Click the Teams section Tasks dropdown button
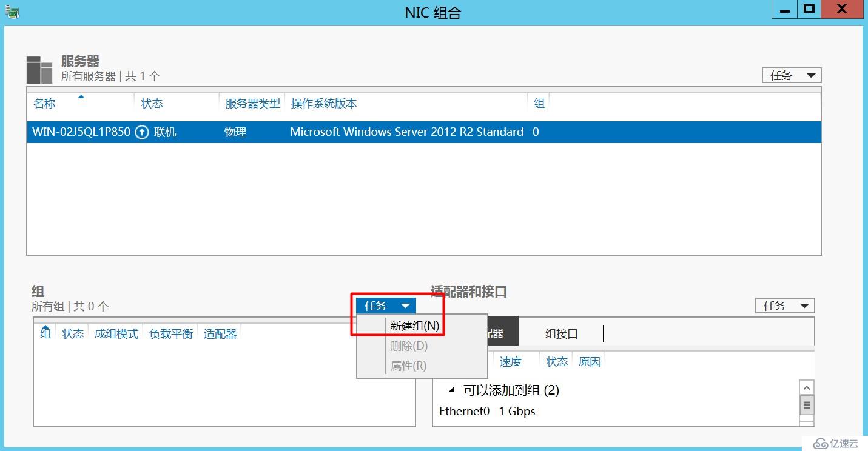The image size is (868, 451). 386,306
